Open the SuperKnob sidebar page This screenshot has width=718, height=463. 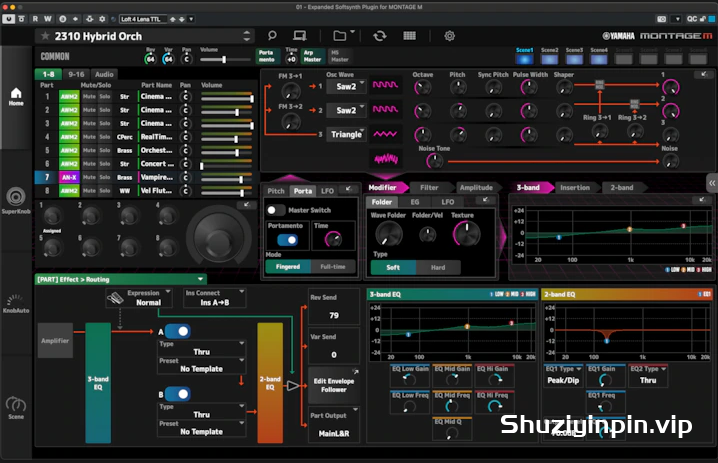(x=16, y=201)
